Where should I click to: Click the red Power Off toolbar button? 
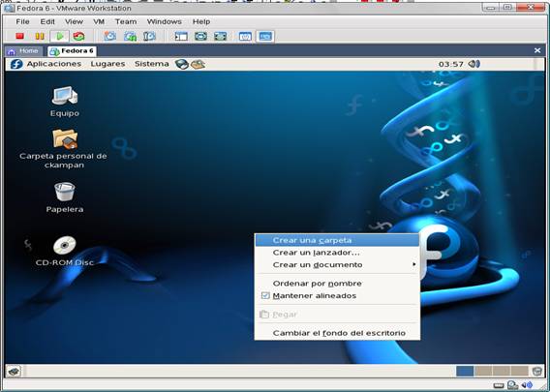click(x=20, y=36)
